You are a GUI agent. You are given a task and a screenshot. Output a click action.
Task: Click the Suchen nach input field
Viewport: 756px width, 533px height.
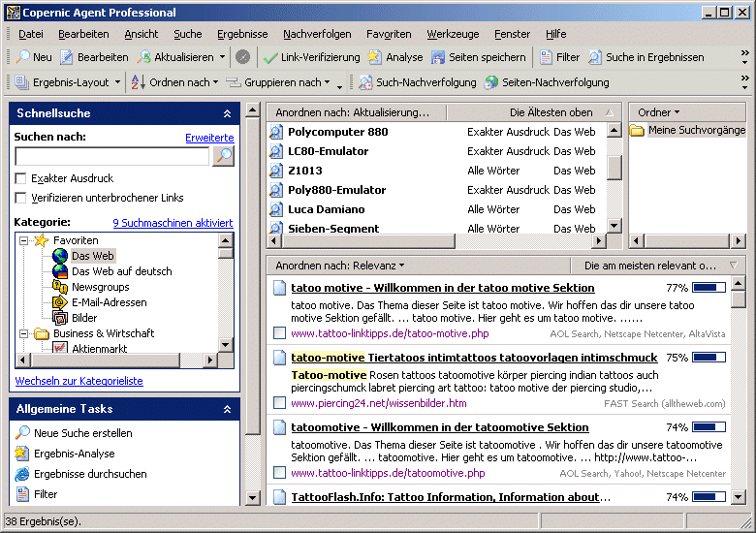pyautogui.click(x=112, y=156)
